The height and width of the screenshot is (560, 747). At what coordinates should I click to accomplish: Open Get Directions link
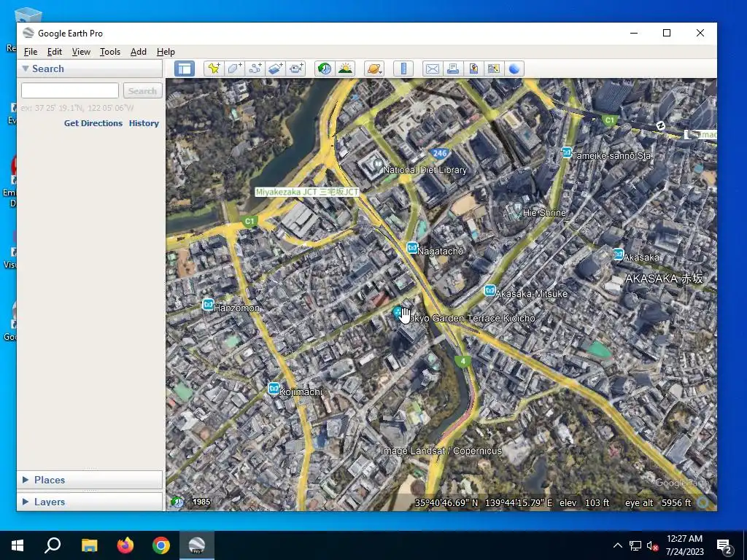[x=93, y=122]
